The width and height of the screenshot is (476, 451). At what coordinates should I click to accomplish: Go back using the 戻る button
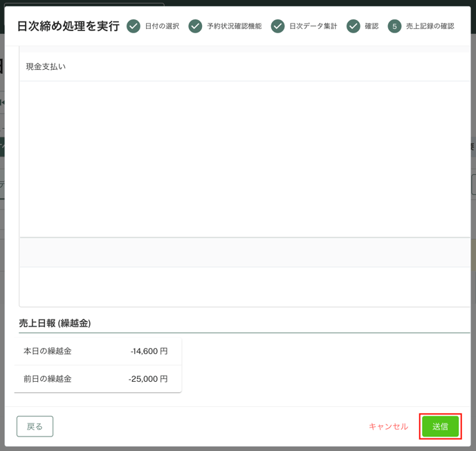pos(35,426)
